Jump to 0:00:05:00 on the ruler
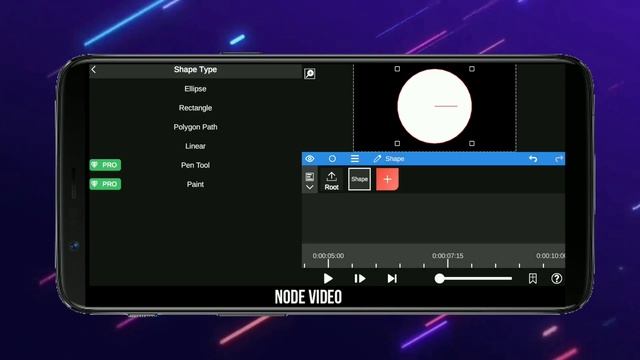This screenshot has width=640, height=360. tap(328, 256)
